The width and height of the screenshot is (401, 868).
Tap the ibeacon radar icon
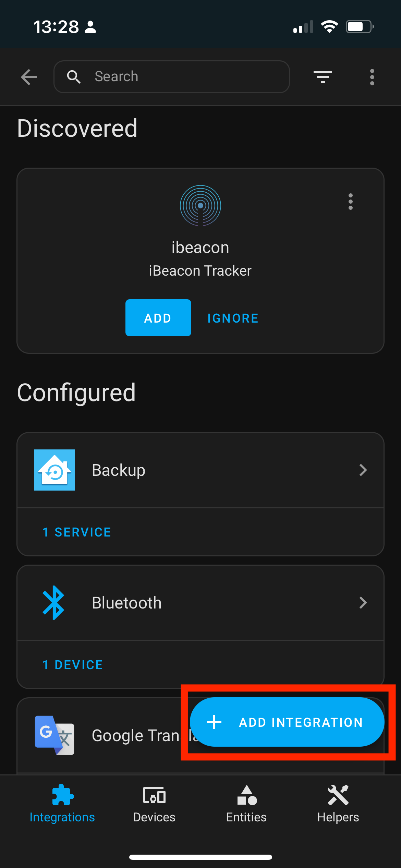(200, 206)
